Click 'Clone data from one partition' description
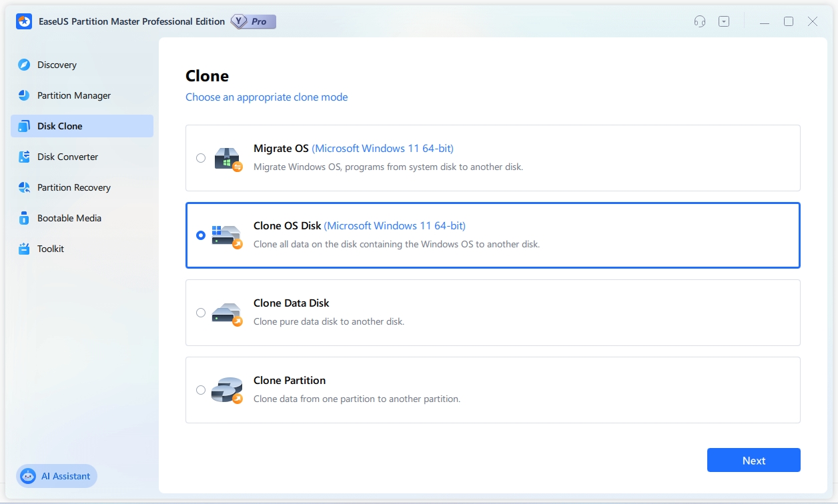The width and height of the screenshot is (838, 504). [x=357, y=399]
